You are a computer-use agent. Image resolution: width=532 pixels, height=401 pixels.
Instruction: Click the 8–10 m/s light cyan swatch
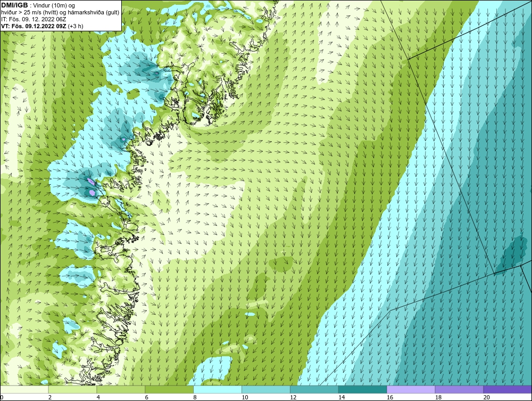pos(218,389)
